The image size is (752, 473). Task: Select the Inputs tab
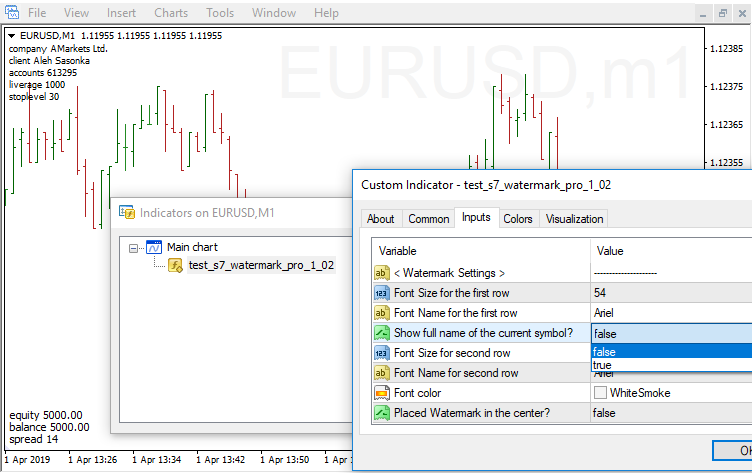pyautogui.click(x=476, y=217)
